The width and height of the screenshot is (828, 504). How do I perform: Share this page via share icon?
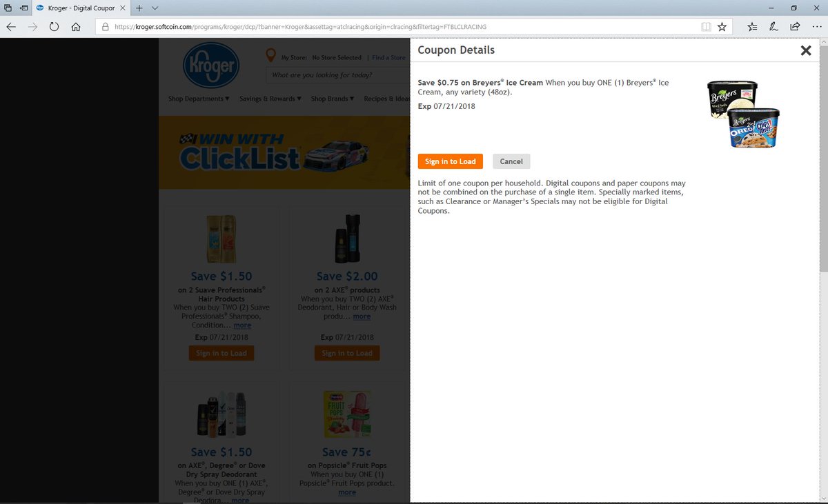tap(795, 27)
